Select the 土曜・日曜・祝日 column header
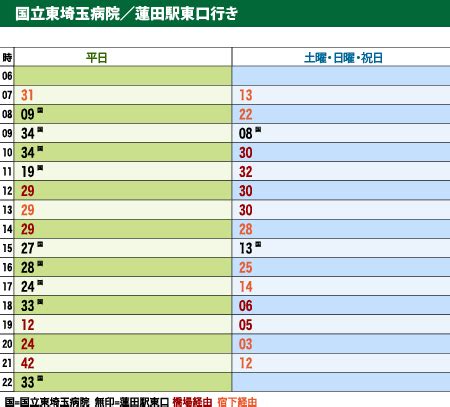This screenshot has height=407, width=450. point(343,58)
